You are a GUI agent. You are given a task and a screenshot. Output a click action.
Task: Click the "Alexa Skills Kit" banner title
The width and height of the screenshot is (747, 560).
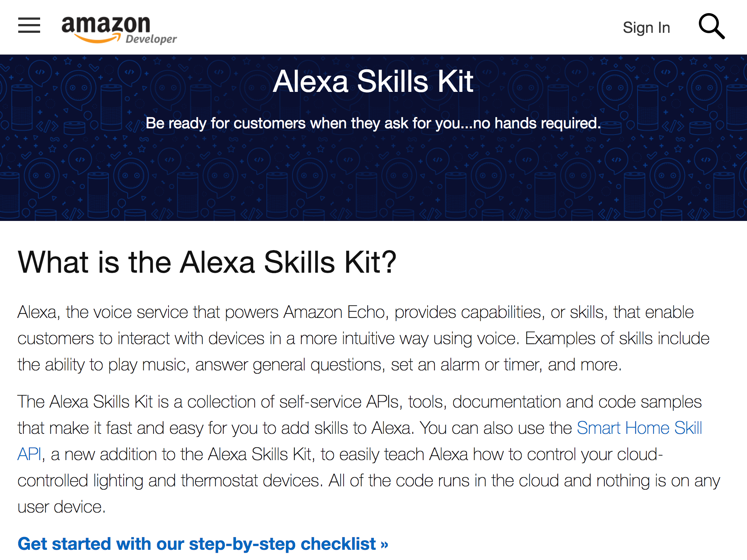[x=373, y=82]
